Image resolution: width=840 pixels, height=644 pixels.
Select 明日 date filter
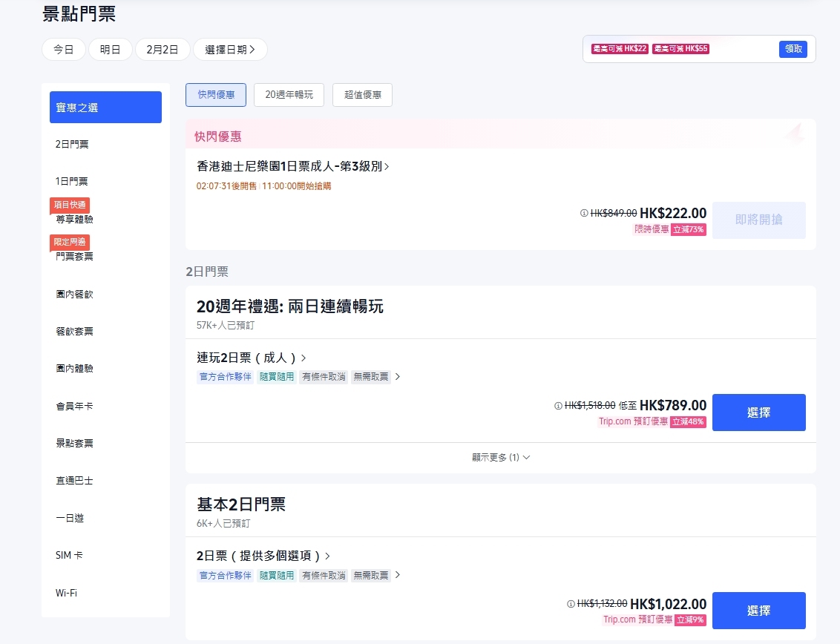coord(110,50)
